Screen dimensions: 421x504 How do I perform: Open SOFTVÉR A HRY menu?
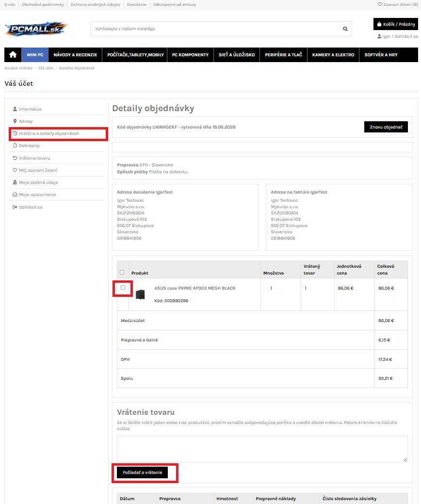(381, 55)
